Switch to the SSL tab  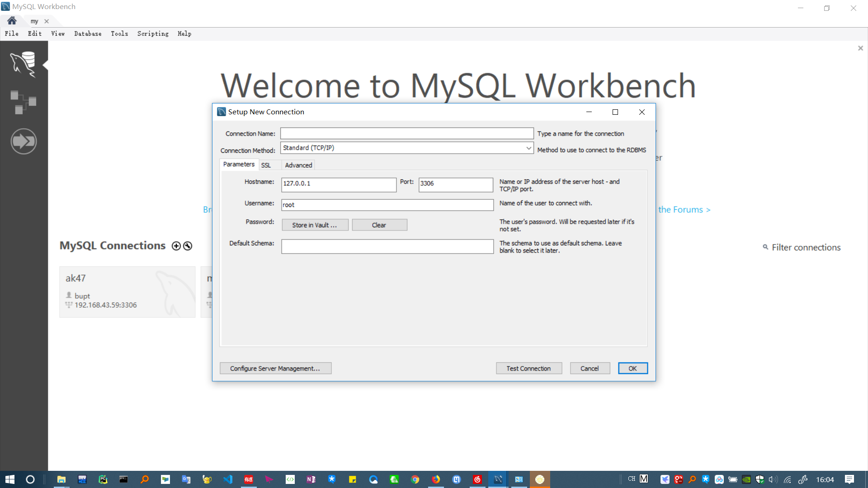[267, 165]
